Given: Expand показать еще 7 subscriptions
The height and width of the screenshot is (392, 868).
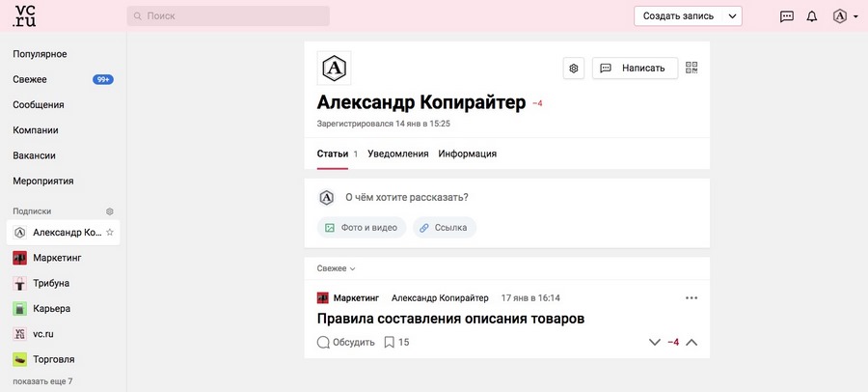Looking at the screenshot, I should [42, 381].
